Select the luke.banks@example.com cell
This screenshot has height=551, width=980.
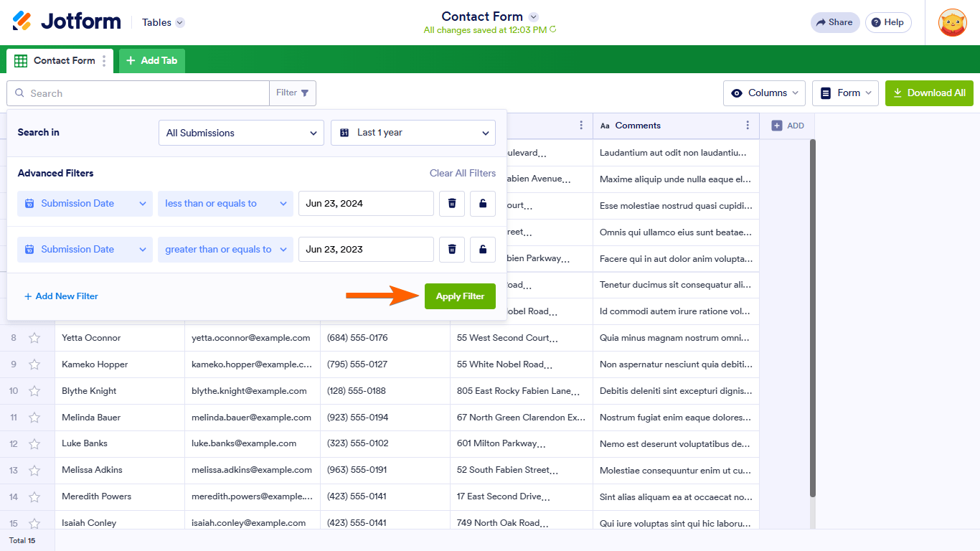tap(253, 443)
